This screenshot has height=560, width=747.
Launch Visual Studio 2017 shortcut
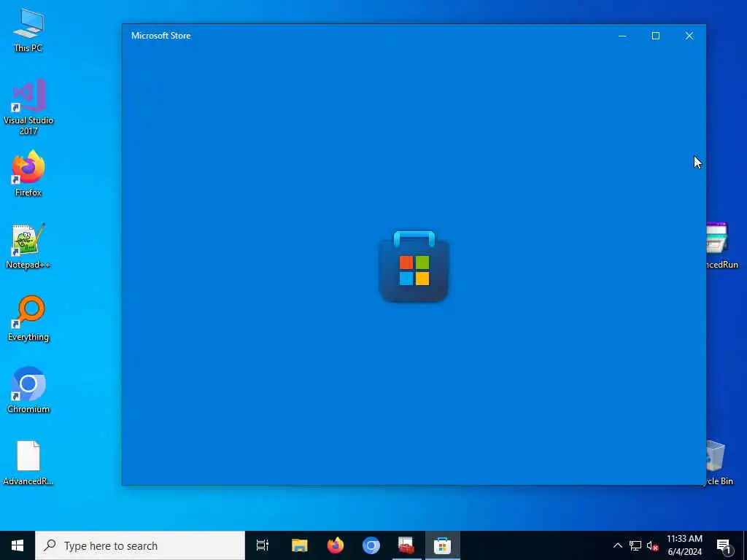click(x=28, y=106)
